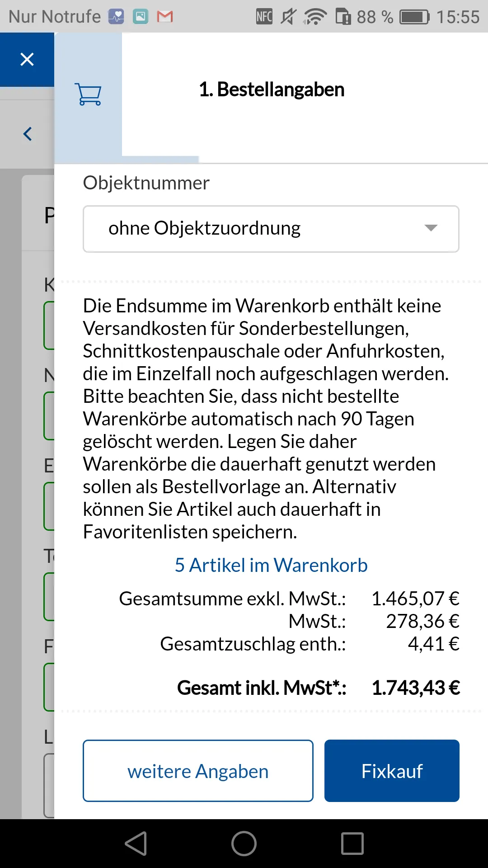Tap the Objektnummer label
Viewport: 488px width, 868px height.
click(x=146, y=183)
